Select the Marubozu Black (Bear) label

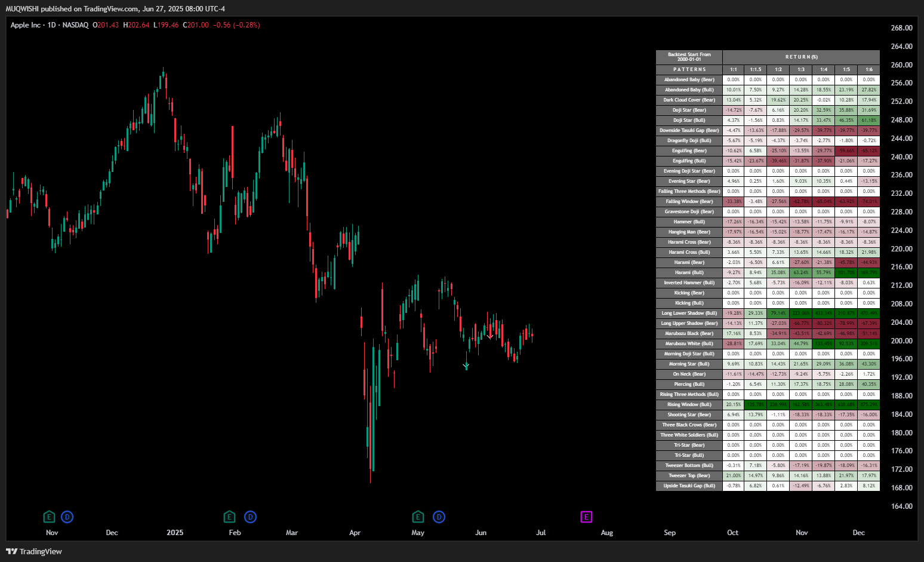[689, 334]
